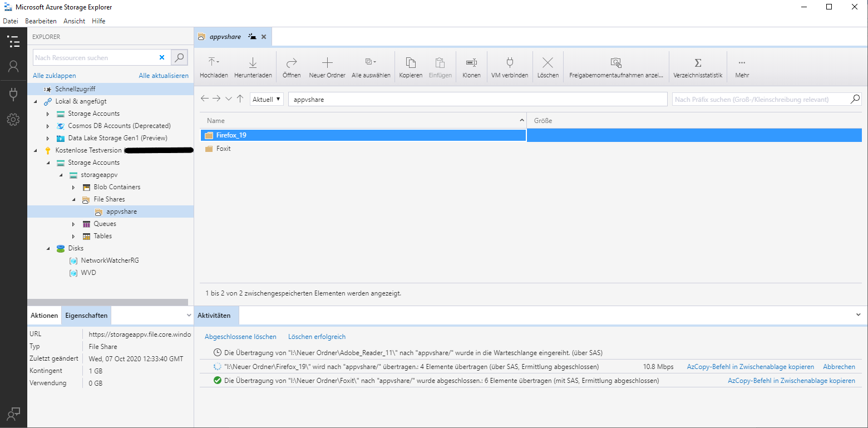
Task: Click the Alle aktualisieren link
Action: click(164, 76)
